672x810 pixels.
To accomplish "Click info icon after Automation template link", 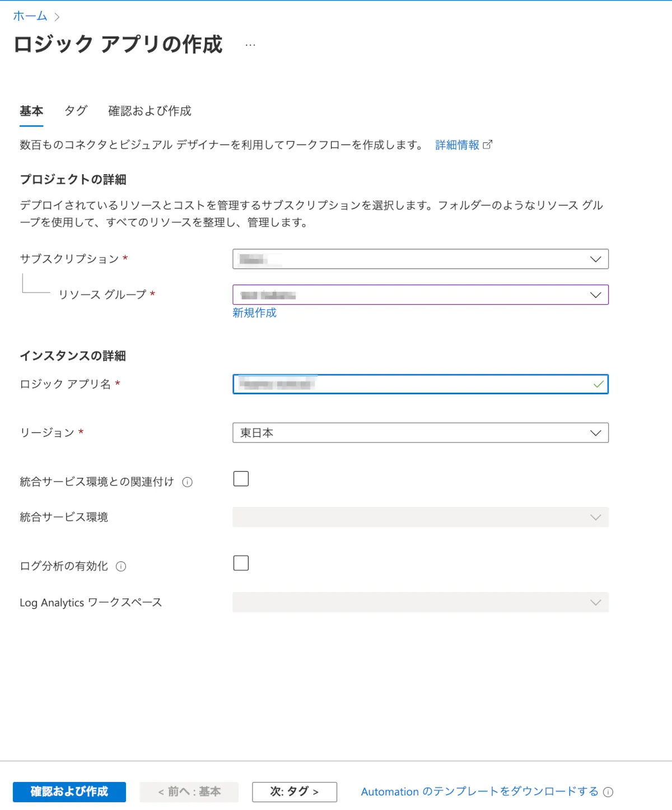I will 608,792.
